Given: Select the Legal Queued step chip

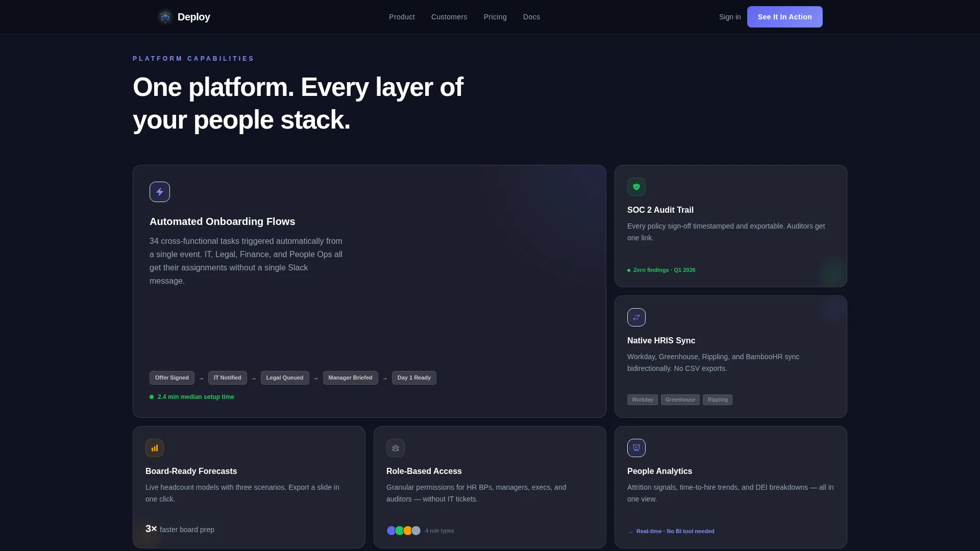Looking at the screenshot, I should pos(285,378).
